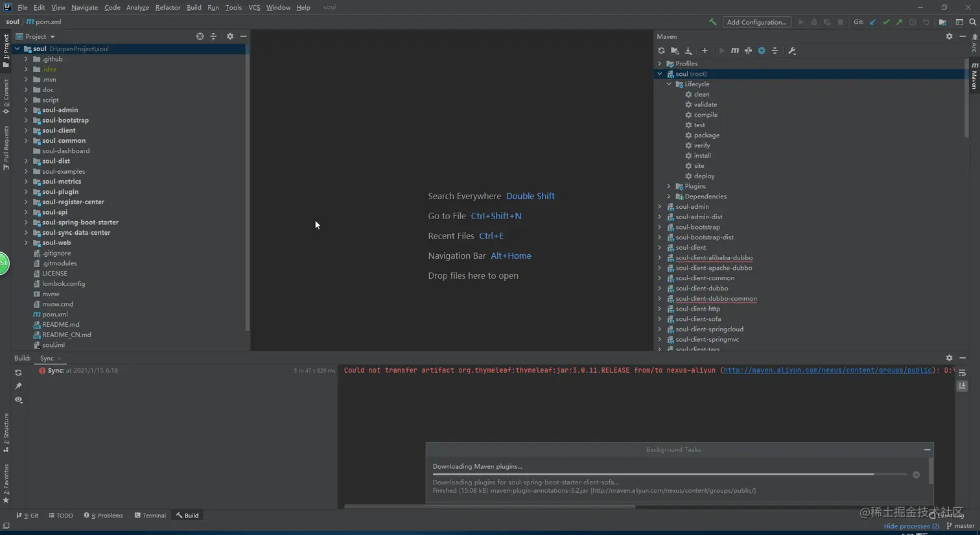
Task: Hide the Project tool window
Action: (x=243, y=36)
